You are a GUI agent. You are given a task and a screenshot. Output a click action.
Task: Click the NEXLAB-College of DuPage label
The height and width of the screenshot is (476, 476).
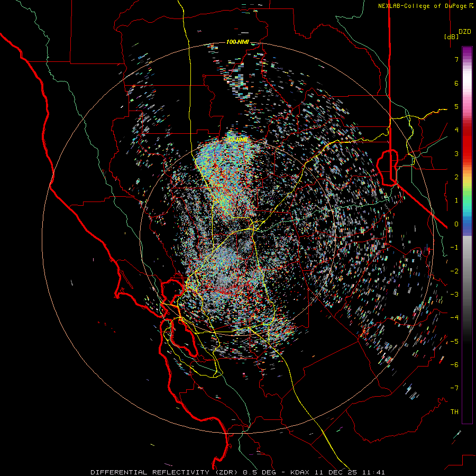[425, 6]
